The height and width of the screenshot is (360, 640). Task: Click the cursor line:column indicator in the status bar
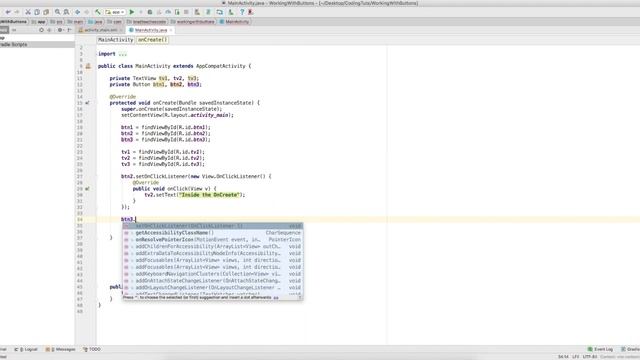[563, 357]
